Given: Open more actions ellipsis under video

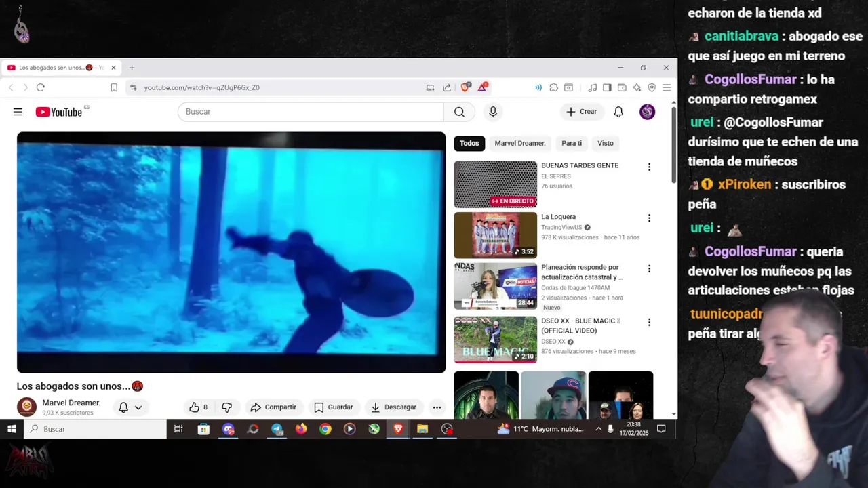Looking at the screenshot, I should (x=437, y=407).
